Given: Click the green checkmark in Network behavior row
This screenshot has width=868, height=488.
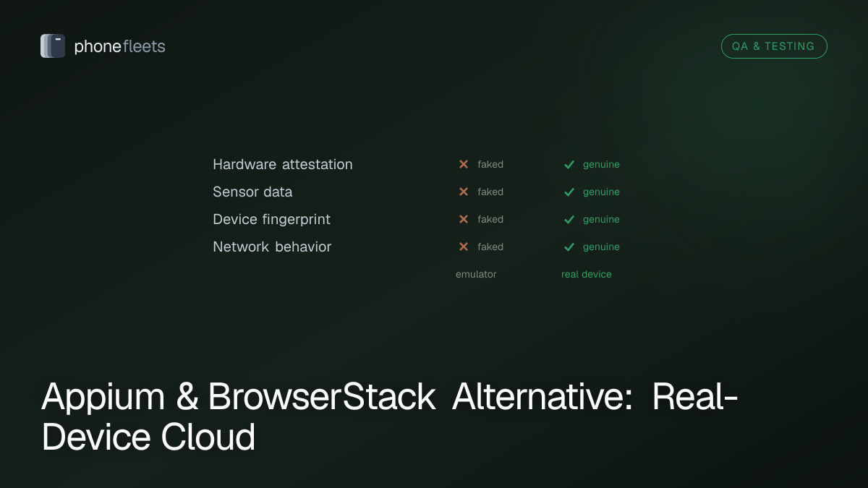Looking at the screenshot, I should pyautogui.click(x=569, y=247).
